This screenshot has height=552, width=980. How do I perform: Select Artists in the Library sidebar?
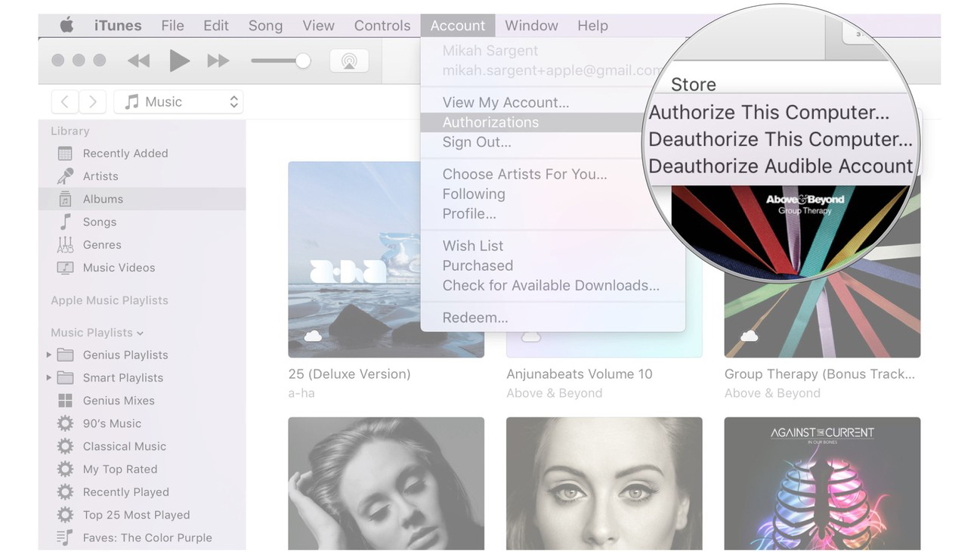click(x=142, y=176)
